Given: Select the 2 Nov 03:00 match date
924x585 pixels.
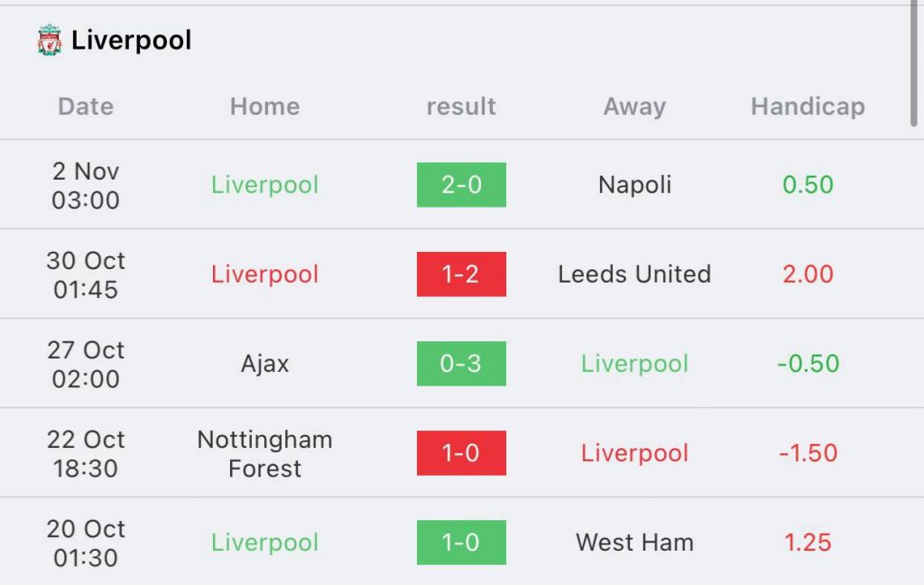Looking at the screenshot, I should pos(86,185).
